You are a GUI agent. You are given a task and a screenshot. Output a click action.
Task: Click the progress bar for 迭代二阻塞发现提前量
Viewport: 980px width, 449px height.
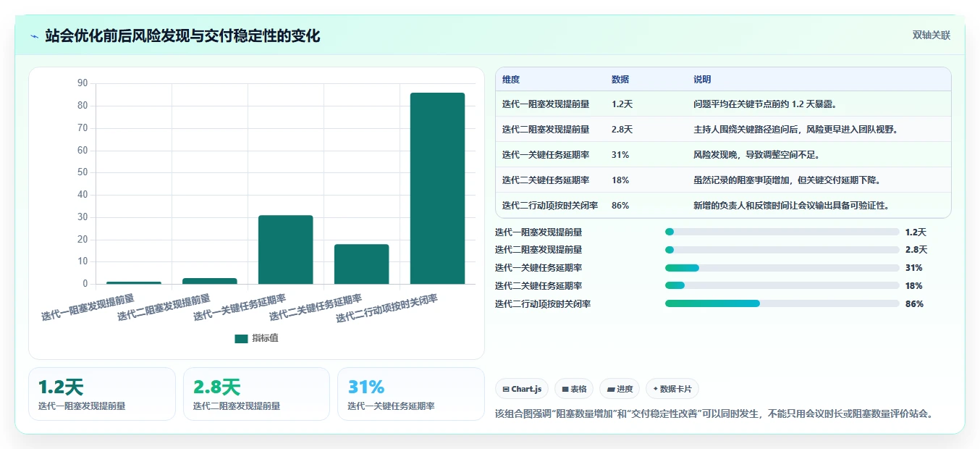pyautogui.click(x=782, y=250)
